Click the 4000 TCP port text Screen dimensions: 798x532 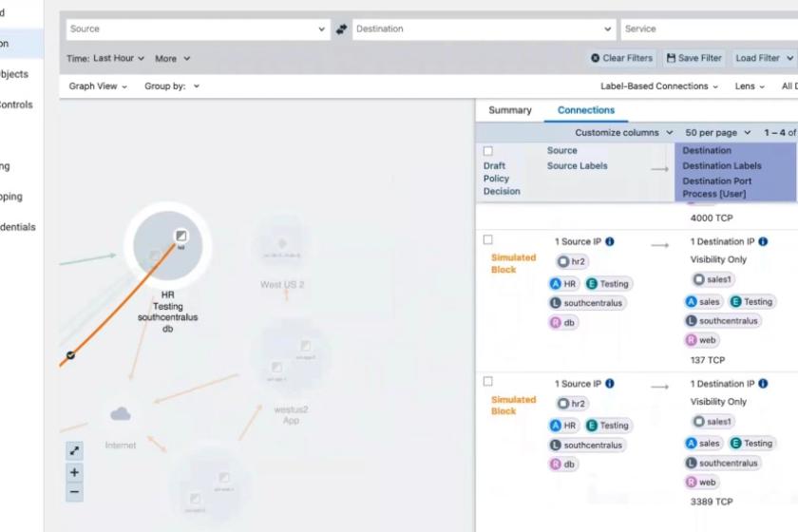[712, 218]
